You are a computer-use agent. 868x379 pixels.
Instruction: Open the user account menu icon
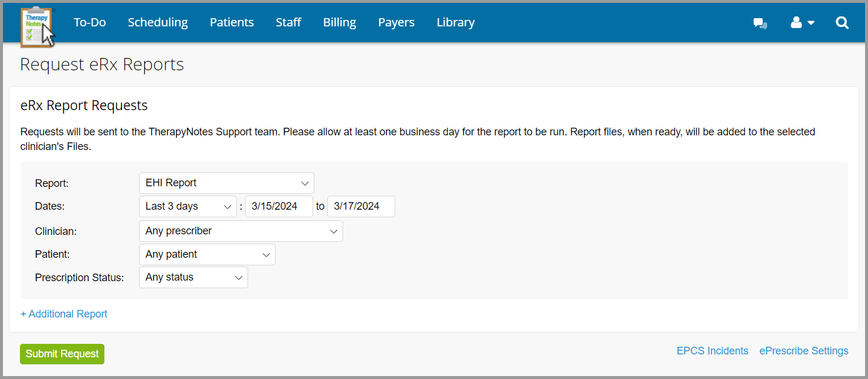(802, 23)
